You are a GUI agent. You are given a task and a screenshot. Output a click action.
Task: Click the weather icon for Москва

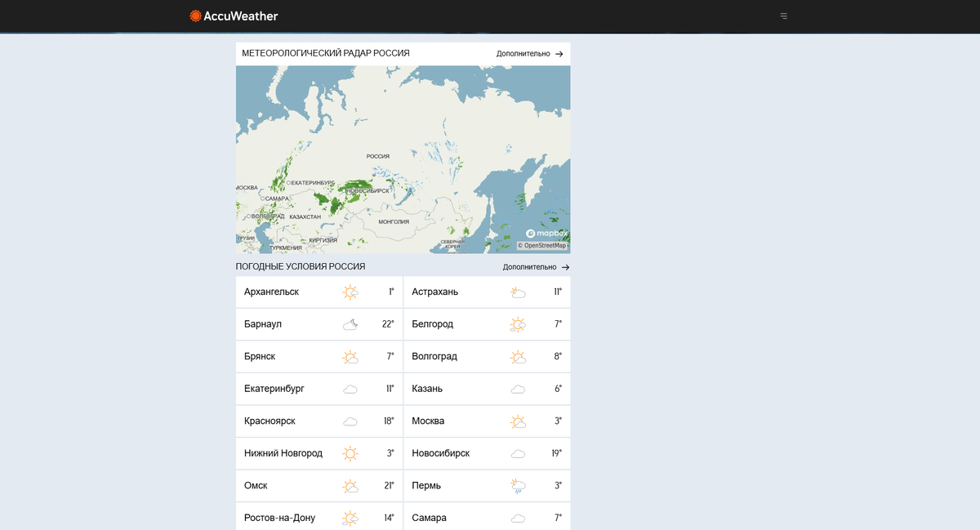coord(518,421)
